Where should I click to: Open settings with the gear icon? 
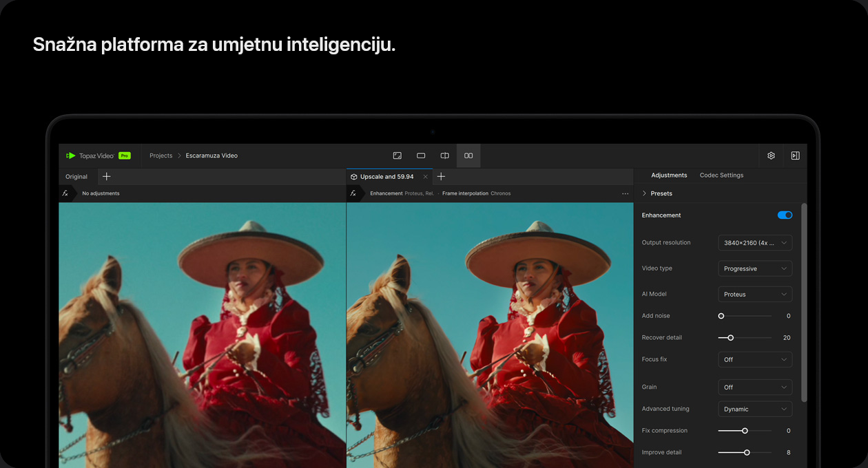click(771, 156)
